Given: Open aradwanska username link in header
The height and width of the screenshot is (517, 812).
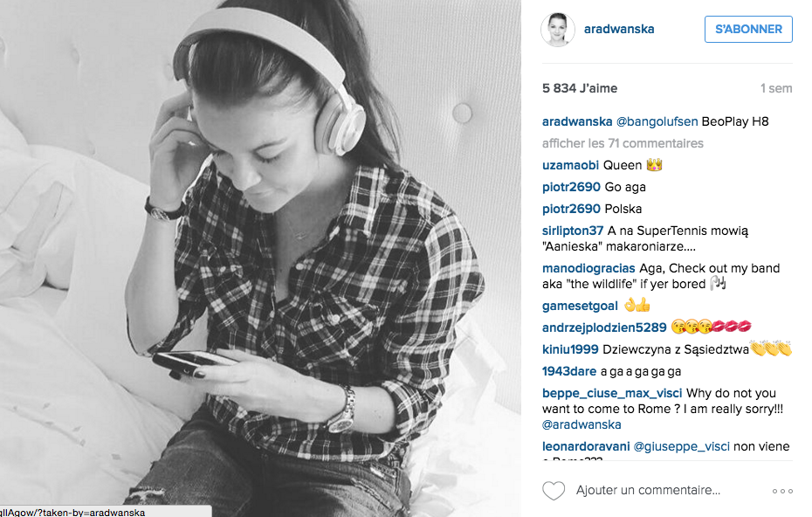Looking at the screenshot, I should [619, 29].
